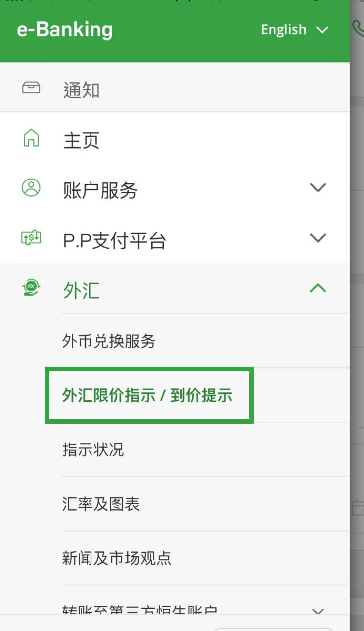
Task: Collapse the 外汇 section chevron
Action: (318, 288)
